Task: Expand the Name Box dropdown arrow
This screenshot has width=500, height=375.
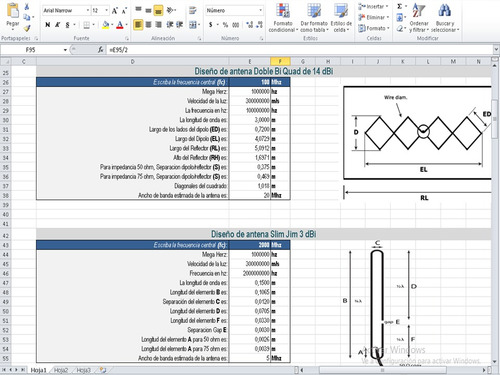Action: 65,50
